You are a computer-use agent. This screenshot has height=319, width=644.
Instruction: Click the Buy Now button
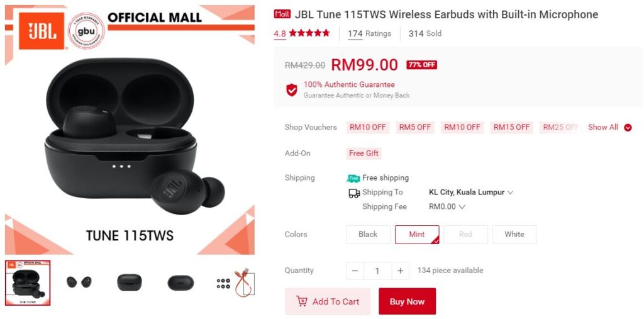click(407, 301)
